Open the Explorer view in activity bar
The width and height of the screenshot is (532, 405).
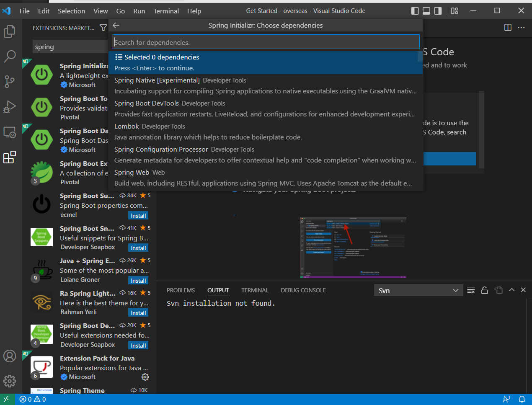point(9,31)
